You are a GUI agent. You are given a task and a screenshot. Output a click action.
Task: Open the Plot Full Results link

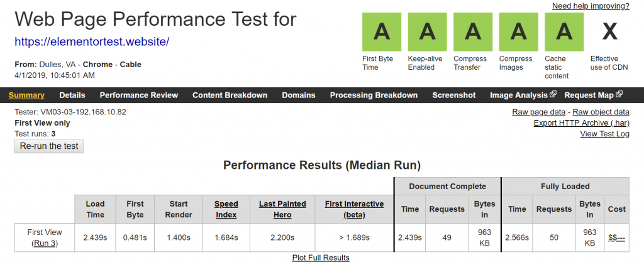tap(321, 258)
